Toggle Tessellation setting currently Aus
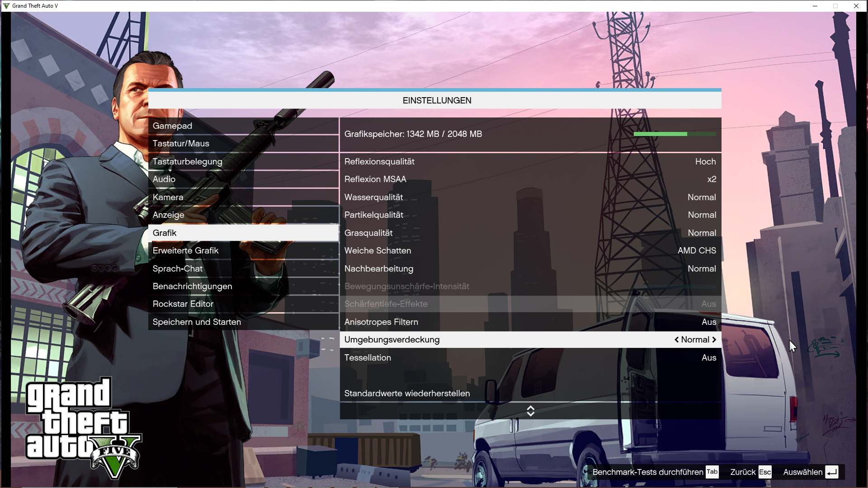The width and height of the screenshot is (868, 488). pyautogui.click(x=708, y=357)
